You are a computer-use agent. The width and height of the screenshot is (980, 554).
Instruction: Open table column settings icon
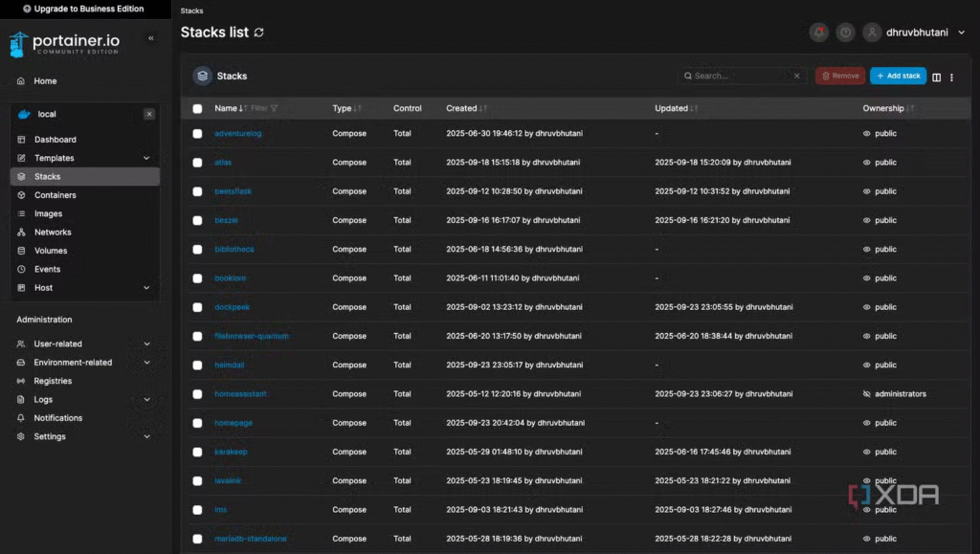(x=937, y=77)
